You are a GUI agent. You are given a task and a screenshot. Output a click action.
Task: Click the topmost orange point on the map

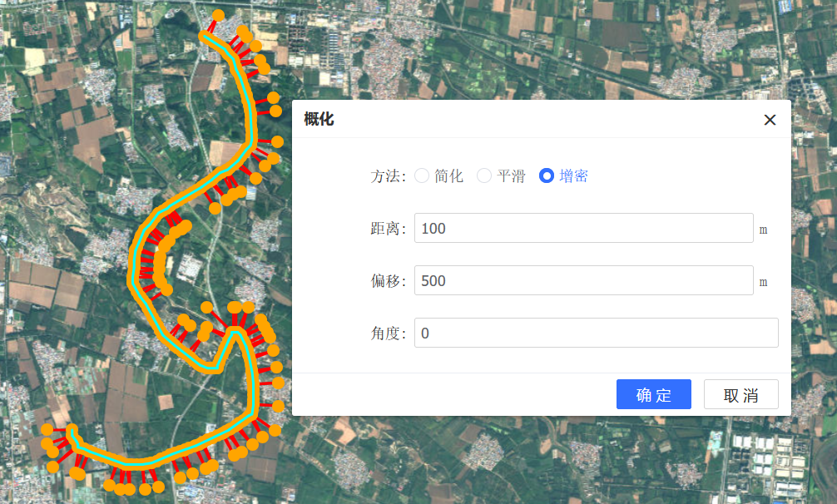tap(219, 15)
